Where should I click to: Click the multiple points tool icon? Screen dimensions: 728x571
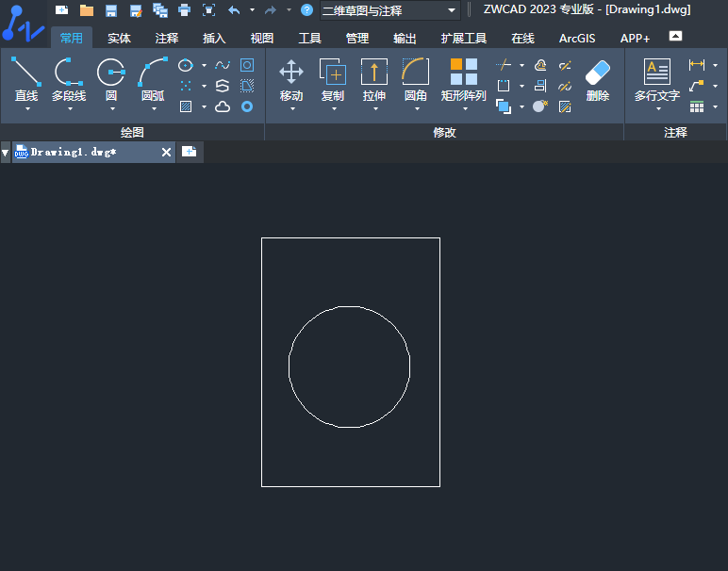click(x=186, y=86)
